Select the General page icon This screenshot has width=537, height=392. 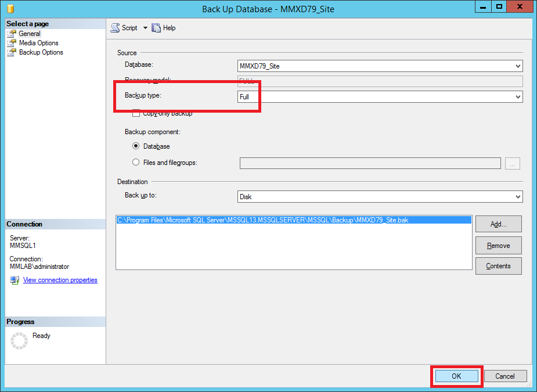12,34
